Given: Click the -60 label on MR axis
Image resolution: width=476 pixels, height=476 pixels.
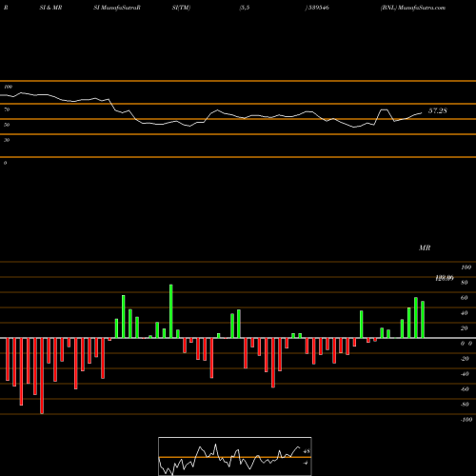Looking at the screenshot, I should click(x=465, y=389).
